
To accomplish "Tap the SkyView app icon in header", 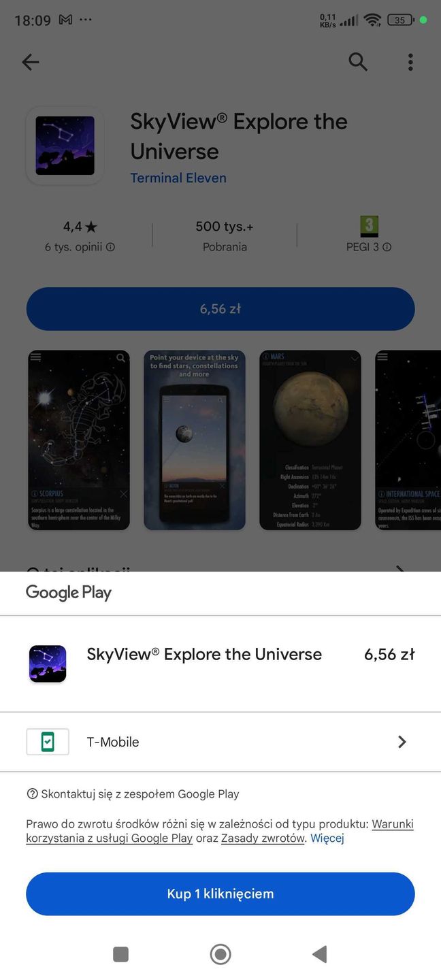I will pyautogui.click(x=65, y=146).
